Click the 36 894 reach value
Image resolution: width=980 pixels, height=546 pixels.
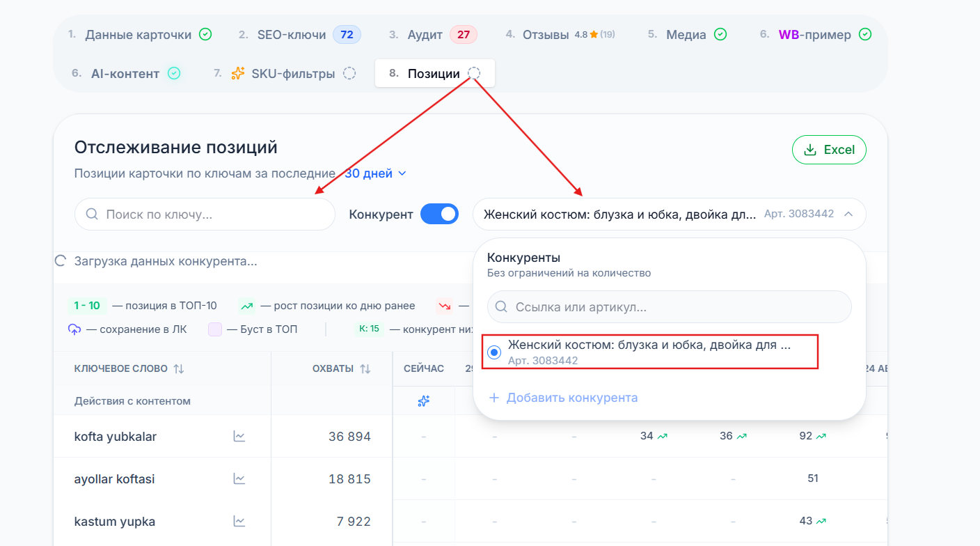coord(349,437)
